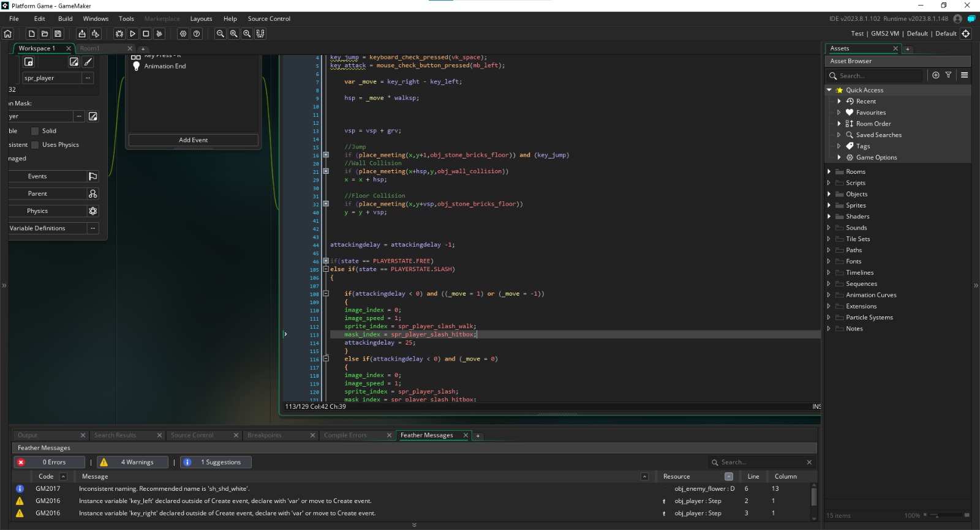Collapse the Quick Access section
This screenshot has width=980, height=530.
click(x=829, y=90)
